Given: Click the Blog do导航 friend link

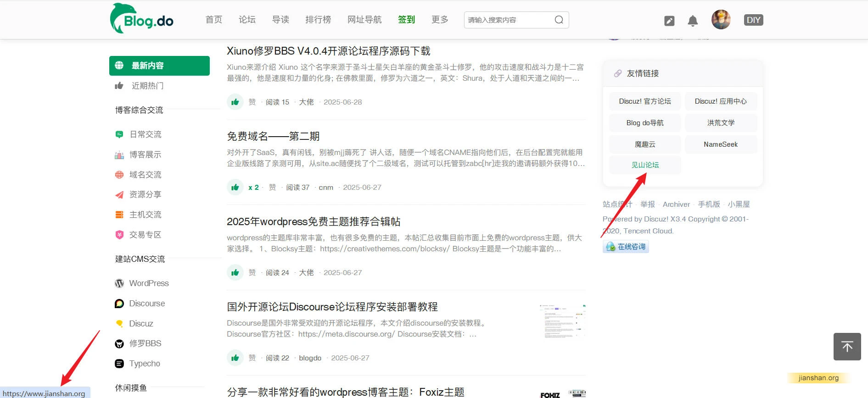Looking at the screenshot, I should [645, 123].
